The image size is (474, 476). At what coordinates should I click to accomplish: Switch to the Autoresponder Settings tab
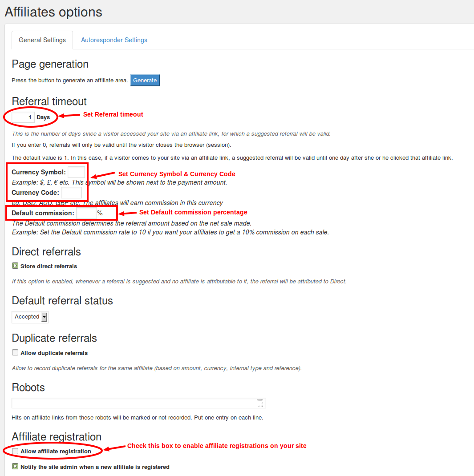(x=114, y=40)
